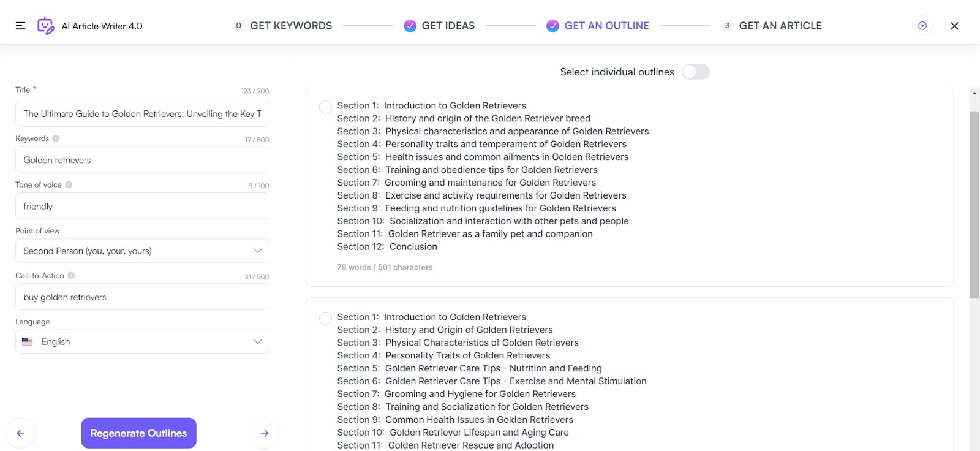Click the outlines list vertical scrollbar

[974, 205]
